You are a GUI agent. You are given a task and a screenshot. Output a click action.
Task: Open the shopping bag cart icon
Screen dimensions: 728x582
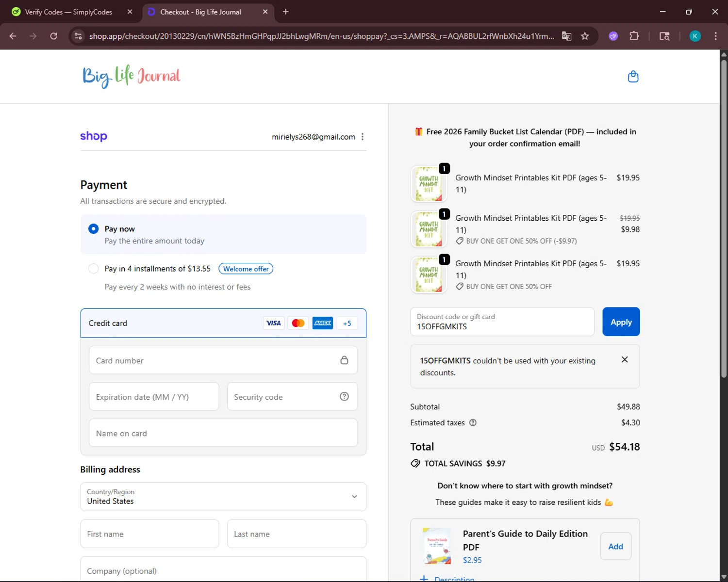coord(633,77)
